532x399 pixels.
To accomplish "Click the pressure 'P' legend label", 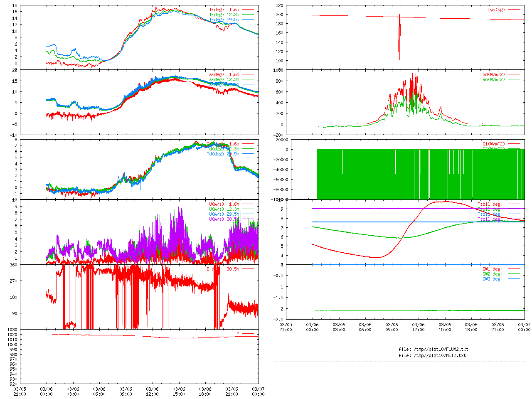I will click(x=238, y=334).
